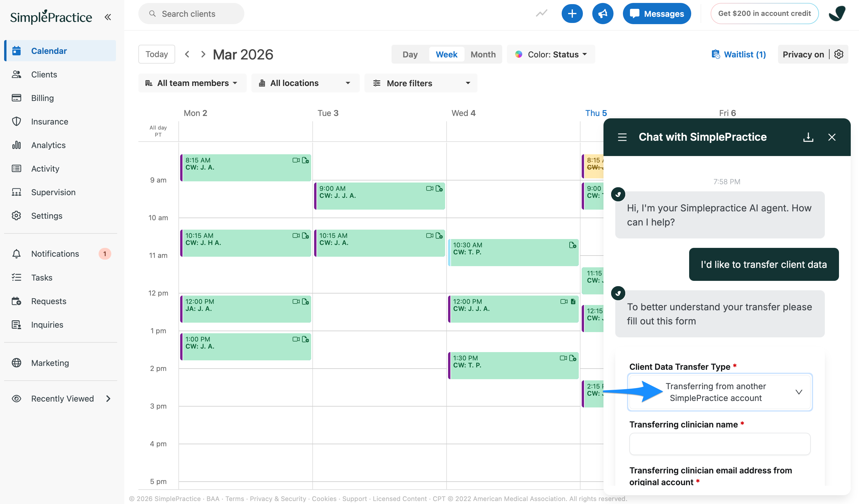
Task: Click the Today button
Action: (157, 54)
